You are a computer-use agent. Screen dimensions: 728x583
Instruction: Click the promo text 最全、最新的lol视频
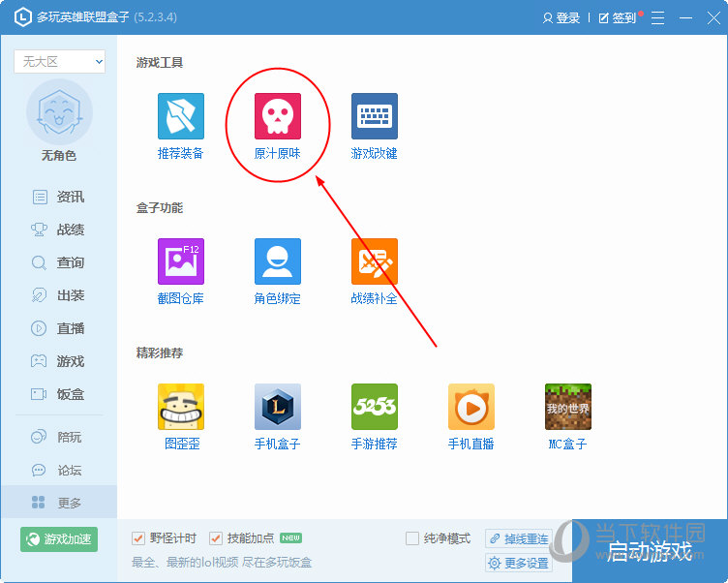pos(185,563)
